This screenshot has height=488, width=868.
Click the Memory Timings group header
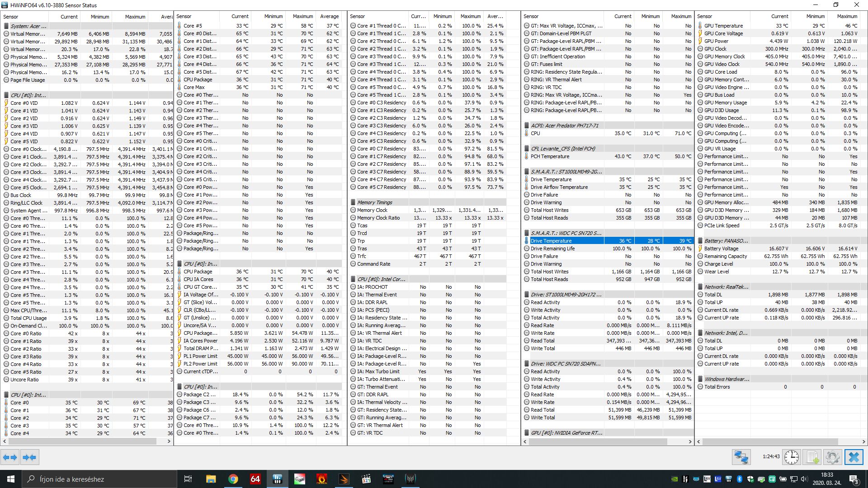click(x=374, y=202)
